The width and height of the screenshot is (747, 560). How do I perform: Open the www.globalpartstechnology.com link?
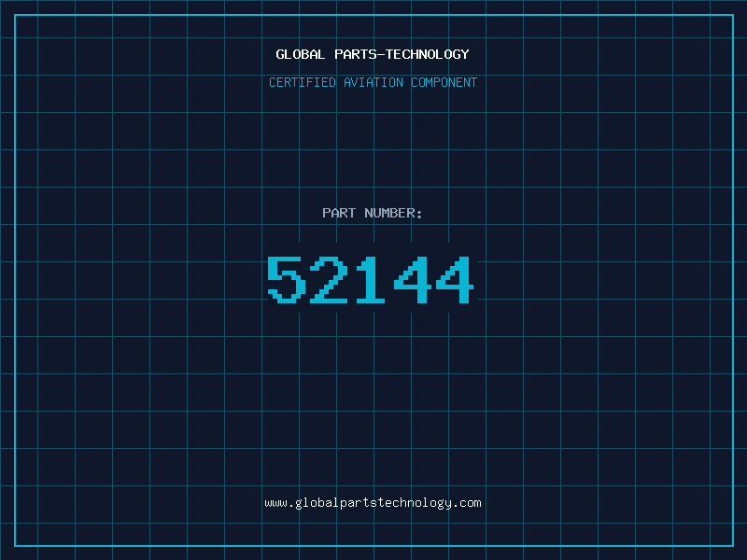click(373, 503)
